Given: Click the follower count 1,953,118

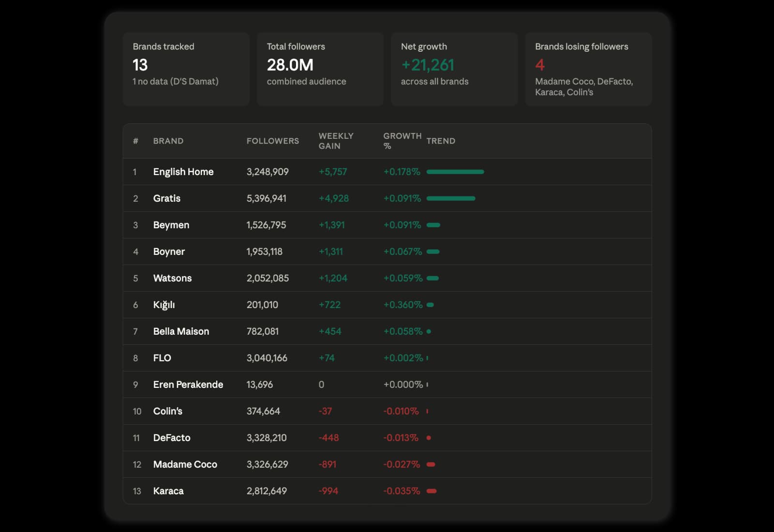Looking at the screenshot, I should click(x=264, y=251).
